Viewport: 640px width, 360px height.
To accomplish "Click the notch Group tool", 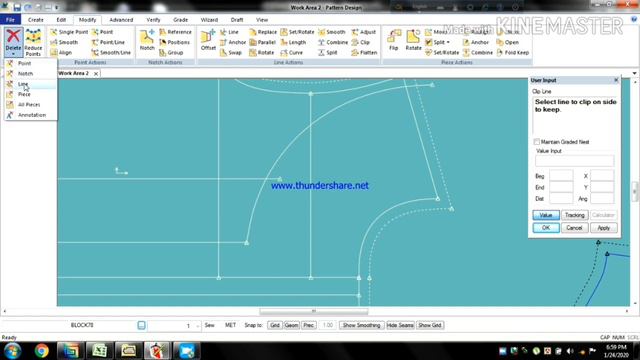I will [171, 53].
